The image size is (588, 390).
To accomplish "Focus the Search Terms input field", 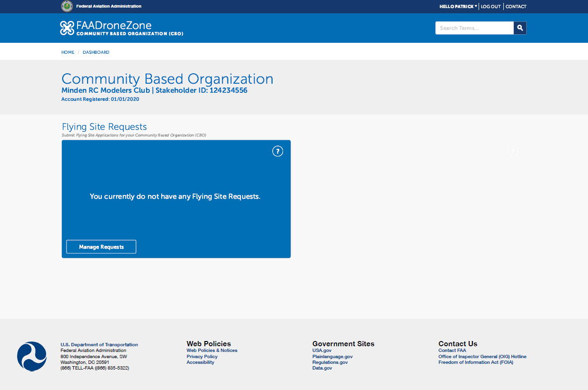I will point(474,28).
